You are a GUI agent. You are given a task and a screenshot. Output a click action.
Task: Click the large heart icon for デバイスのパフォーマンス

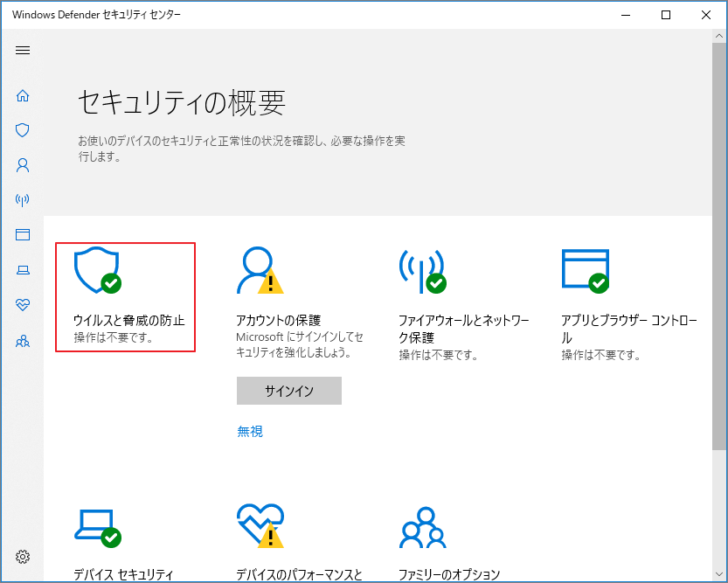[260, 526]
